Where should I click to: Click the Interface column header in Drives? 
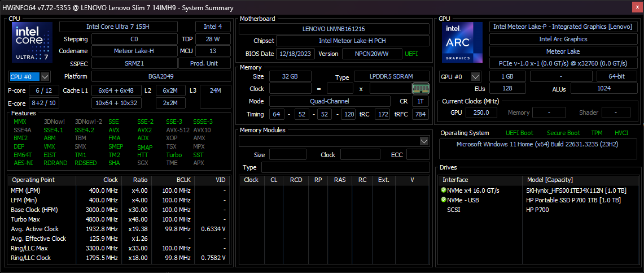[455, 180]
